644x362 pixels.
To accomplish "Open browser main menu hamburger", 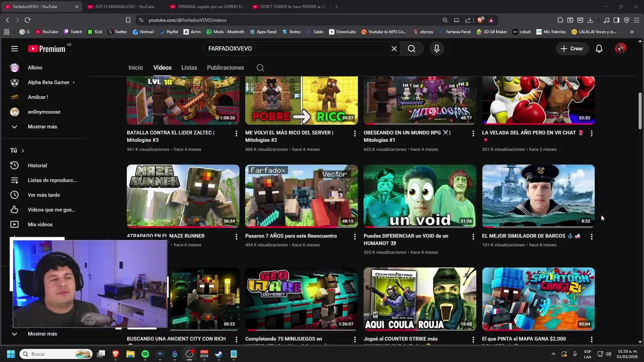I will click(x=636, y=20).
